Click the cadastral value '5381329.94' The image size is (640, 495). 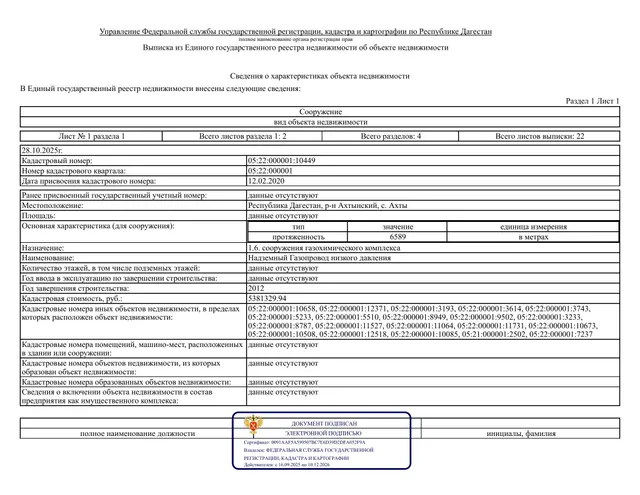click(267, 299)
